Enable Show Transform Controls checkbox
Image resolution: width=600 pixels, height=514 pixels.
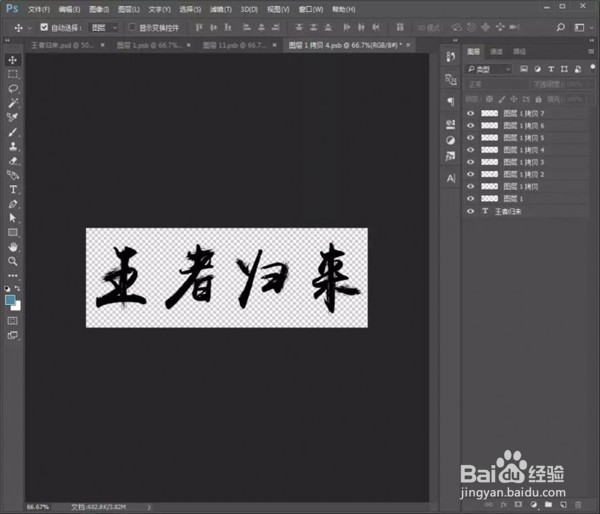pyautogui.click(x=132, y=27)
